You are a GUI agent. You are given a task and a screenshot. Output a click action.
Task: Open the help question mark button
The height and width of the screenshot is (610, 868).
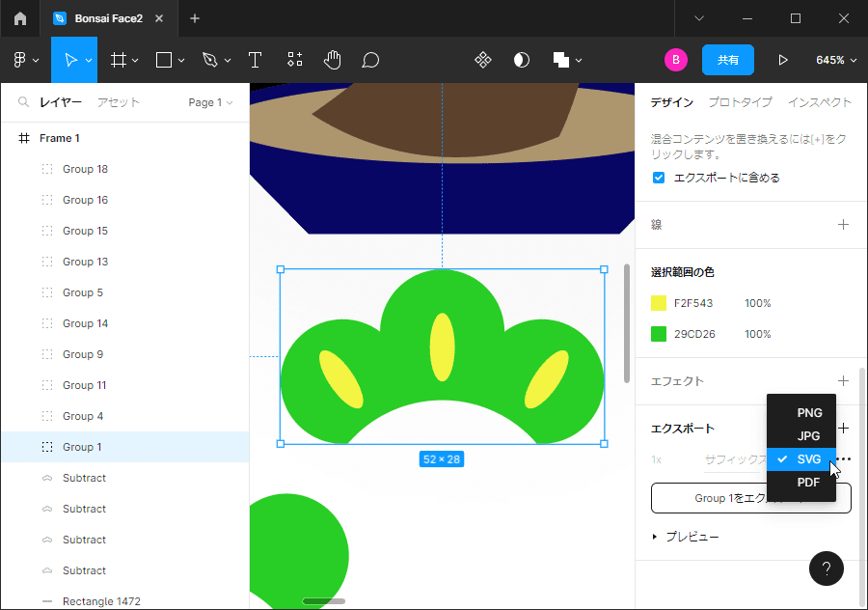point(826,568)
